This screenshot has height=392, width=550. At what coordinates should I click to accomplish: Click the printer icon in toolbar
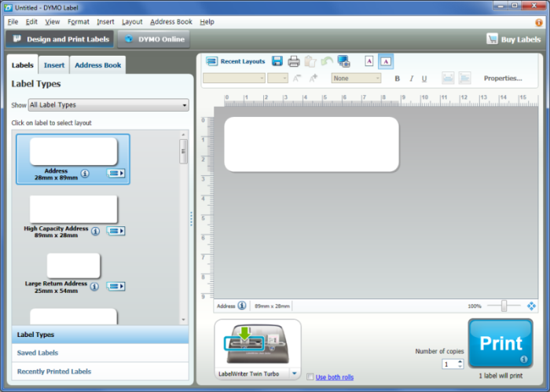click(x=294, y=61)
